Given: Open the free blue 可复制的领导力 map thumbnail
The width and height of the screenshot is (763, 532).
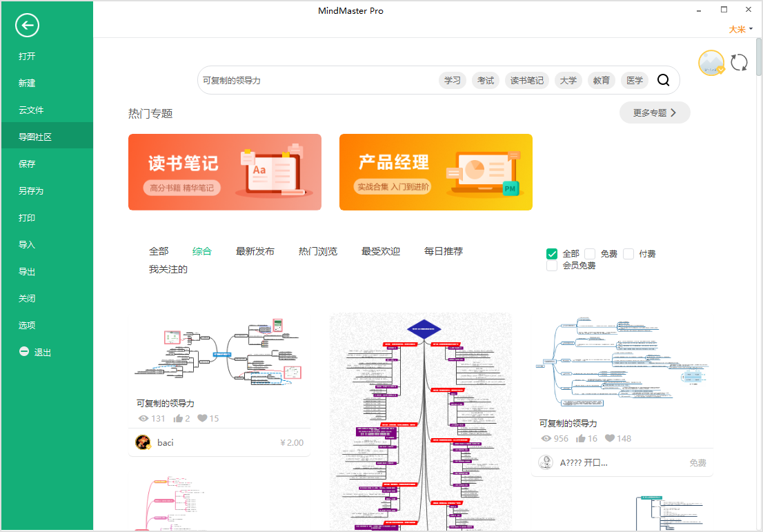Looking at the screenshot, I should (622, 363).
